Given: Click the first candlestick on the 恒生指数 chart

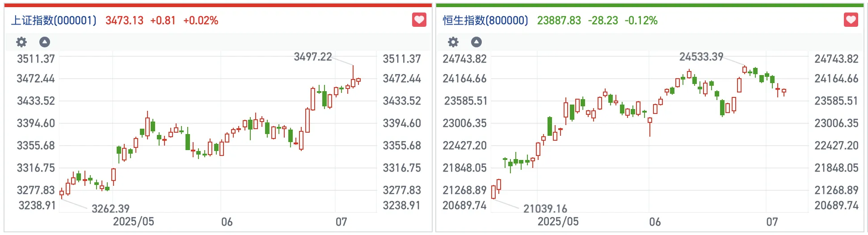Looking at the screenshot, I should point(493,192).
